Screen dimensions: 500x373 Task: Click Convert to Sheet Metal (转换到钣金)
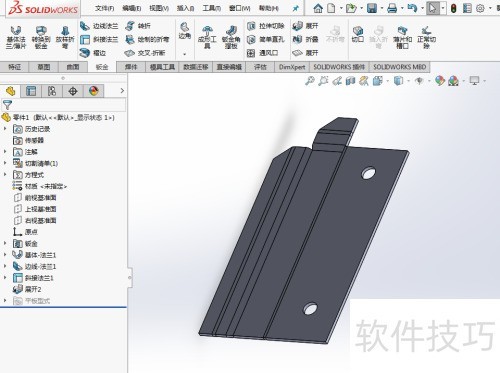point(41,38)
